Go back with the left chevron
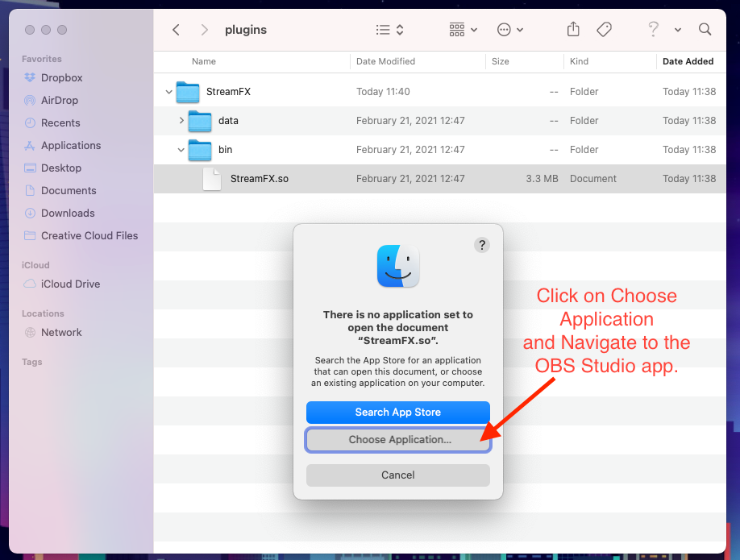Screen dimensions: 740x560 pos(176,30)
